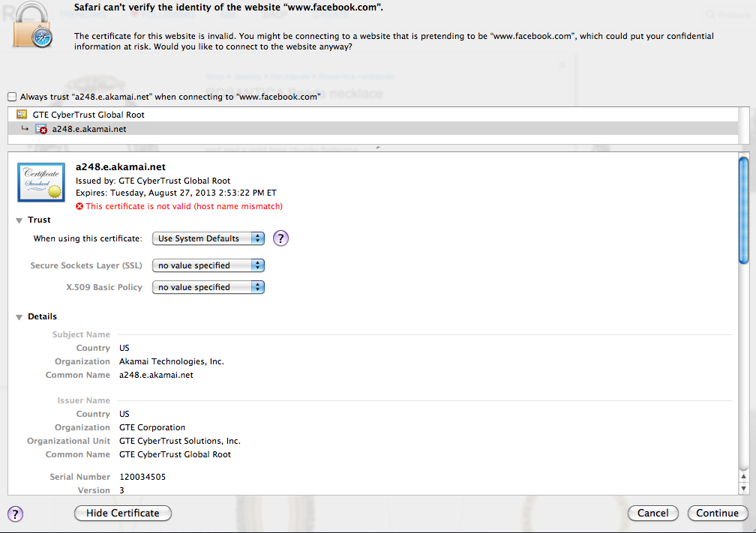Viewport: 756px width, 533px height.
Task: Click GTE Corporation organization value
Action: (152, 427)
